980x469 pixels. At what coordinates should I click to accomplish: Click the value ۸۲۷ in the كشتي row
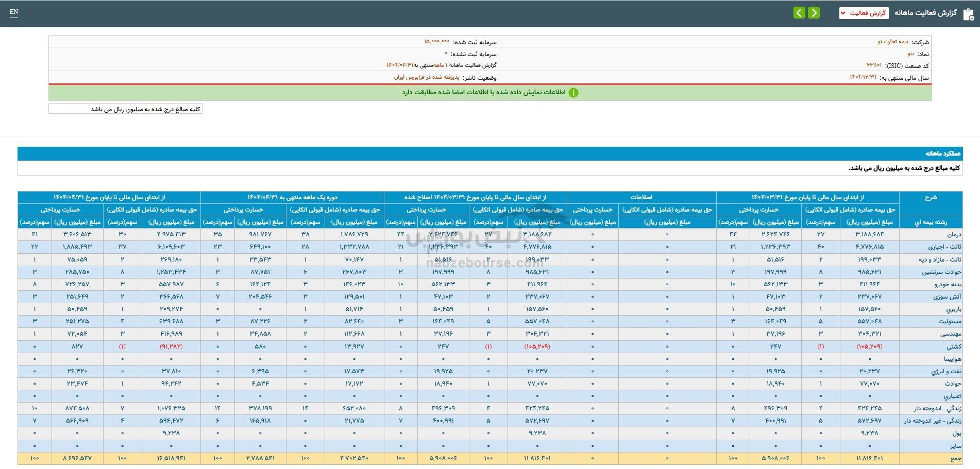[77, 346]
